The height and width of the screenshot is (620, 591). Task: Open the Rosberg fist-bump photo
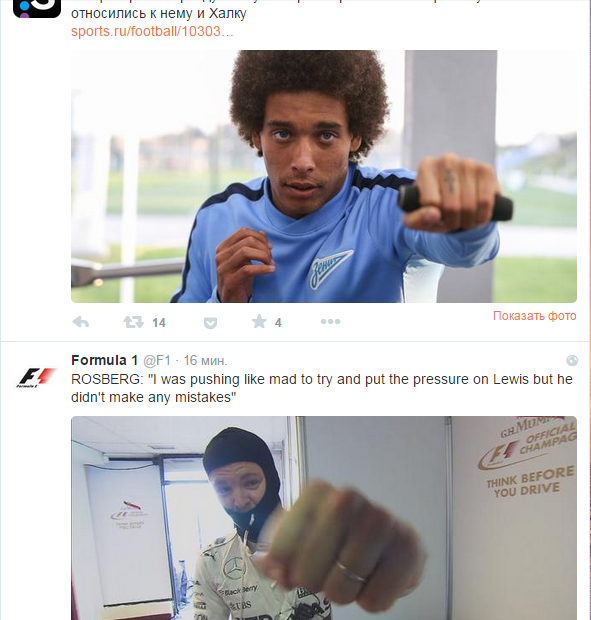pos(324,518)
